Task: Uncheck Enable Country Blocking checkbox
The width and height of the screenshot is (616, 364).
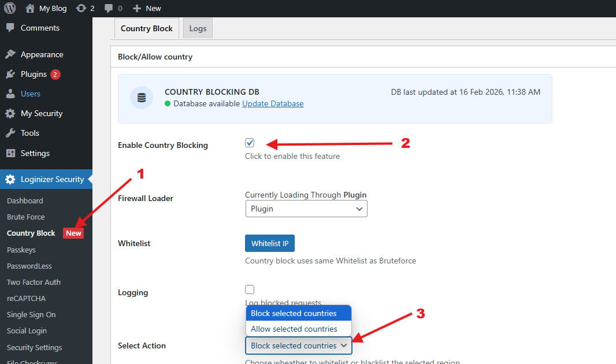Action: tap(250, 143)
